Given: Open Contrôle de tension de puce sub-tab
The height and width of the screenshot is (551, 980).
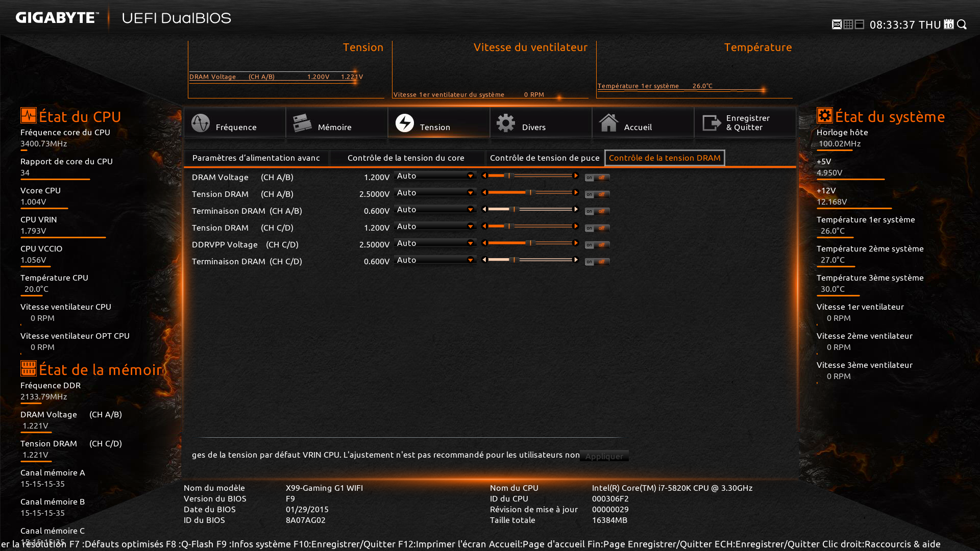Looking at the screenshot, I should (545, 158).
